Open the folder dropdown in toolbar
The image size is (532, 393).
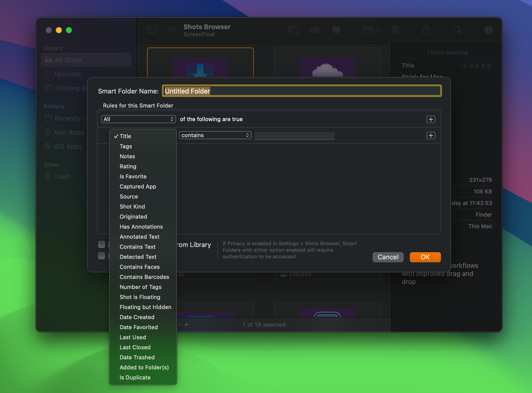(372, 30)
